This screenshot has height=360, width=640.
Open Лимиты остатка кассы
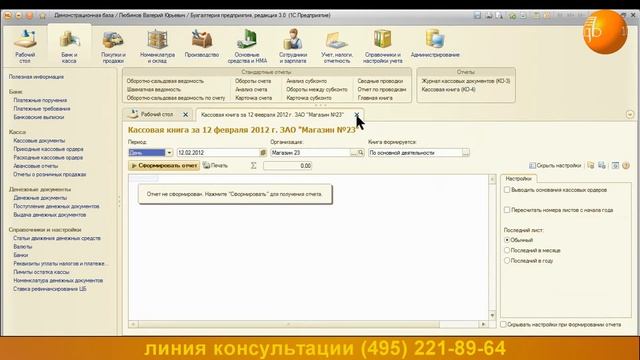pyautogui.click(x=41, y=272)
